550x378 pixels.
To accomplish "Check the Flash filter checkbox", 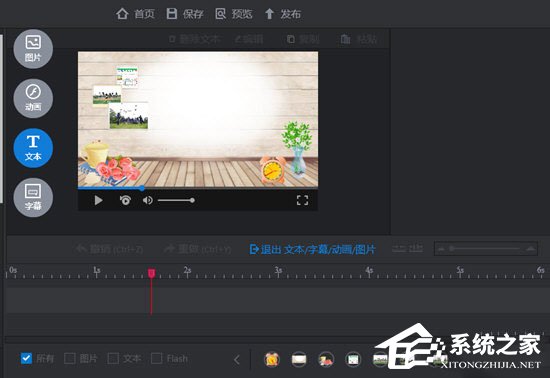I will tap(156, 358).
